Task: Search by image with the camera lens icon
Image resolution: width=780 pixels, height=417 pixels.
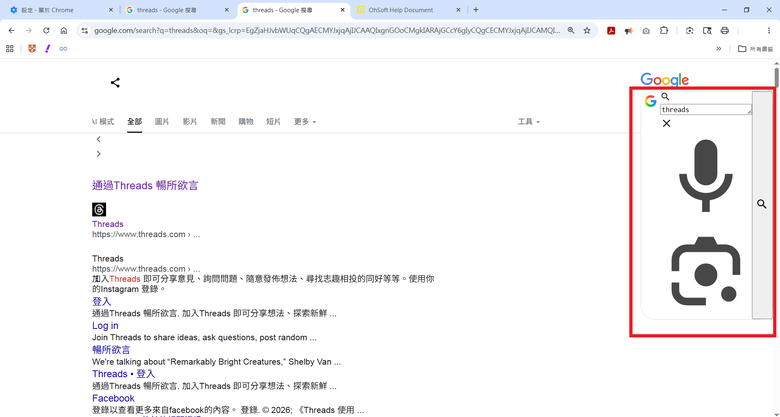Action: pos(705,271)
